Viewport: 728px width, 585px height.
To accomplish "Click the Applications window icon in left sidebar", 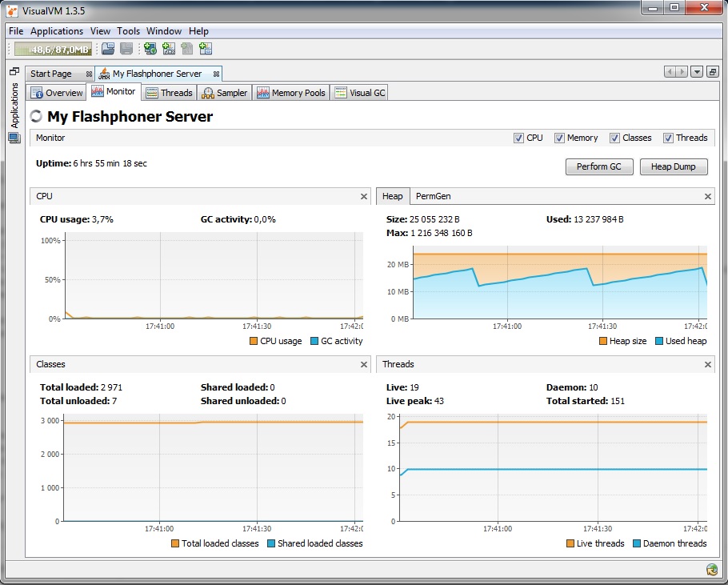I will (14, 138).
